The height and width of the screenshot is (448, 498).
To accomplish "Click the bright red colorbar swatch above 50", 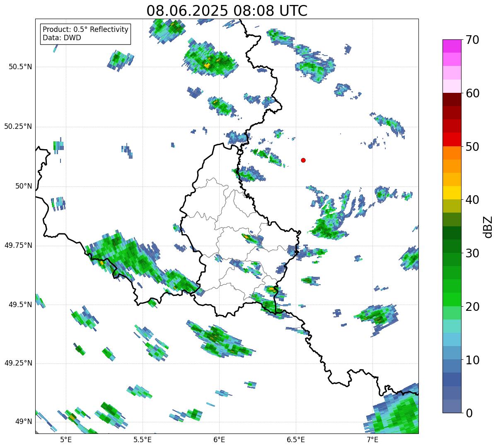I will pos(452,139).
